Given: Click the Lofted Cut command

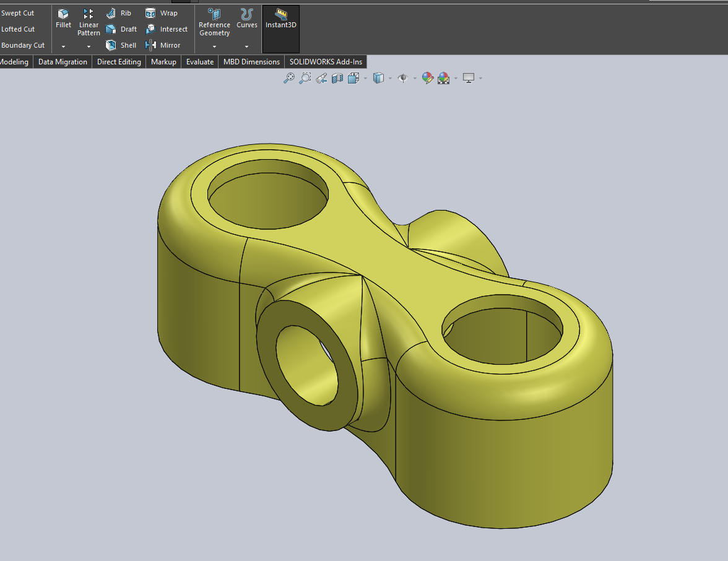Looking at the screenshot, I should coord(17,28).
